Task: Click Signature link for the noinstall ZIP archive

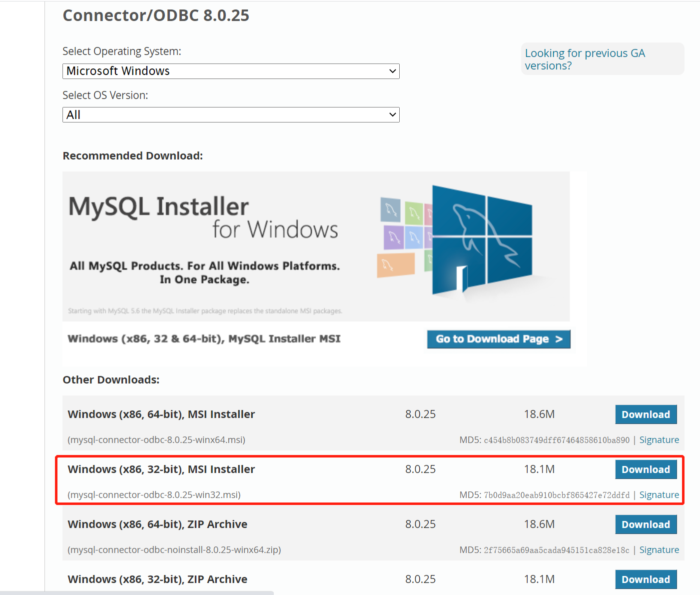Action: (659, 549)
